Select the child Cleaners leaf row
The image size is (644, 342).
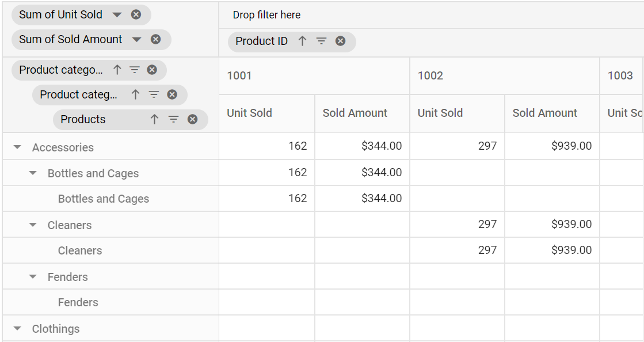pos(80,251)
